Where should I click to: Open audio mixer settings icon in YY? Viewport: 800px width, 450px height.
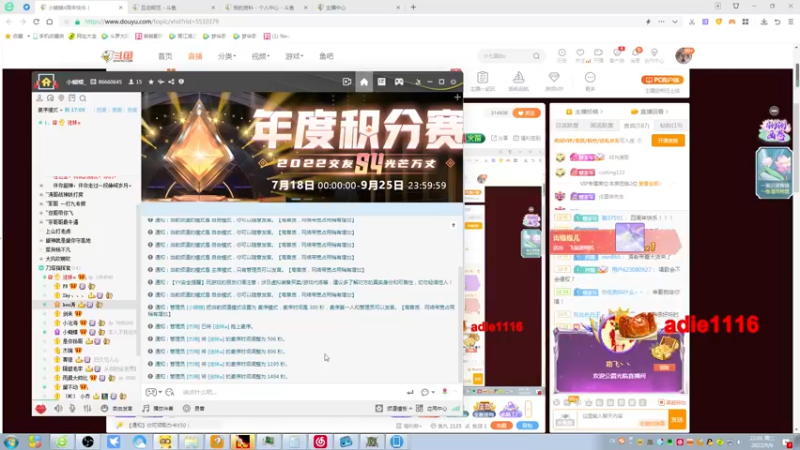pos(87,408)
